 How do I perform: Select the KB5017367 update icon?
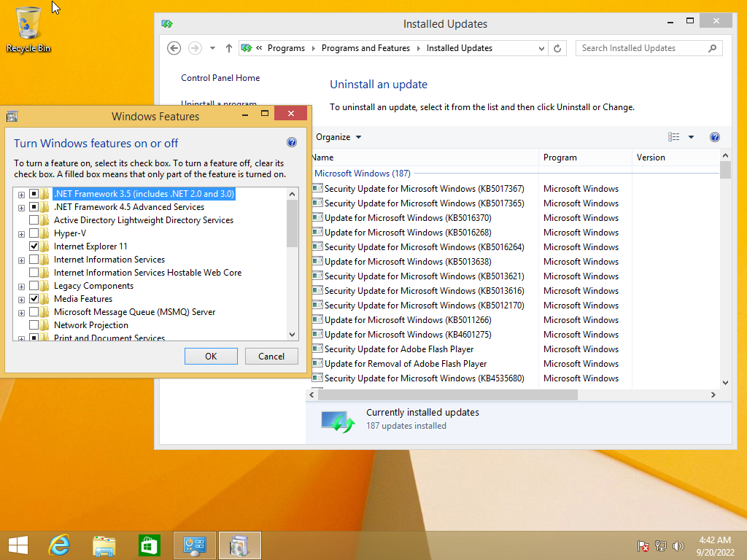pos(317,189)
